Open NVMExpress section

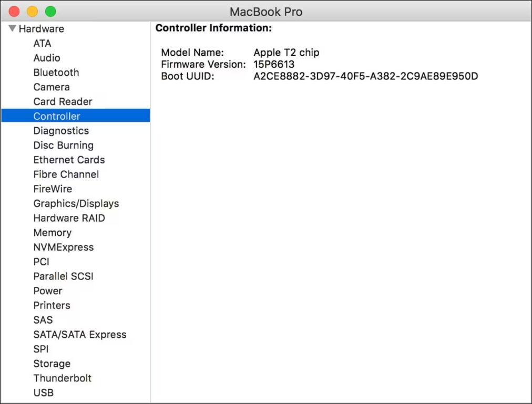[x=64, y=247]
